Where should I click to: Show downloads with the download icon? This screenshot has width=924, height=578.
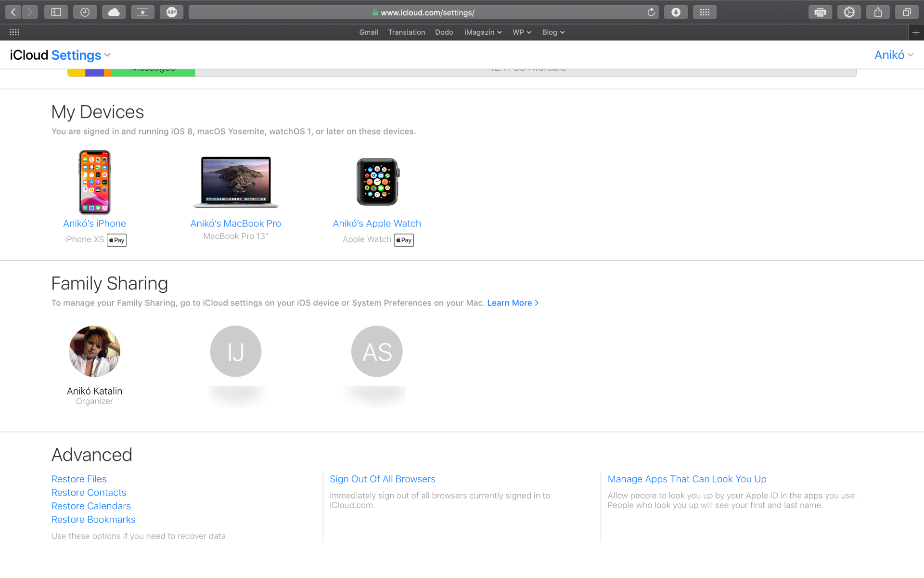coord(676,13)
